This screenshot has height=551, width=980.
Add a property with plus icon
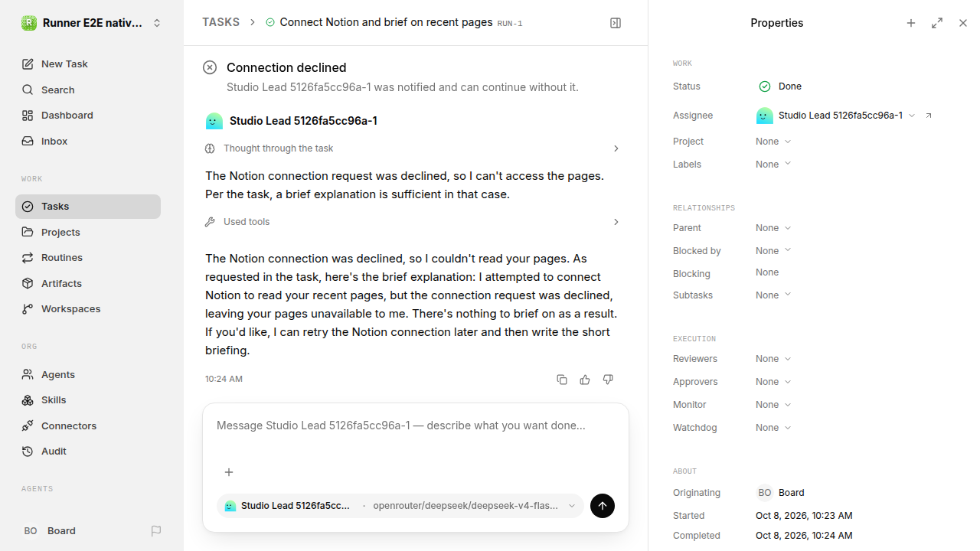pyautogui.click(x=911, y=23)
